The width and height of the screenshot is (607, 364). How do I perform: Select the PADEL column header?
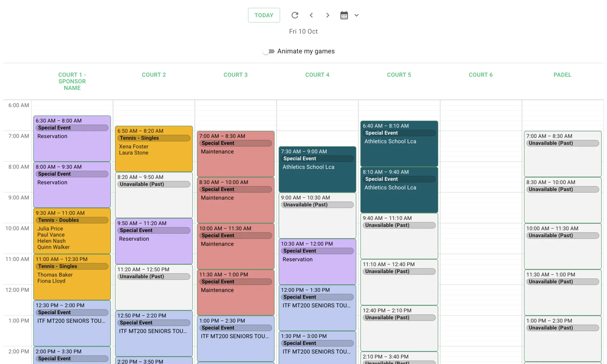(x=562, y=75)
